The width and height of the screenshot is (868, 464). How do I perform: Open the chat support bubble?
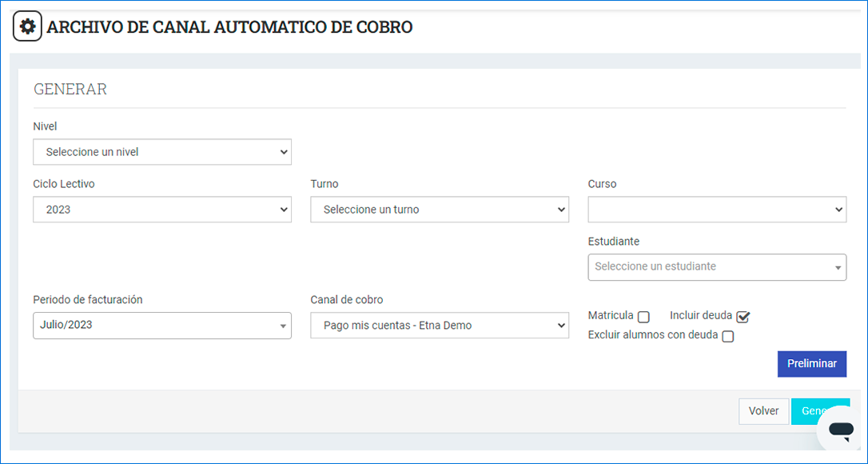coord(841,430)
